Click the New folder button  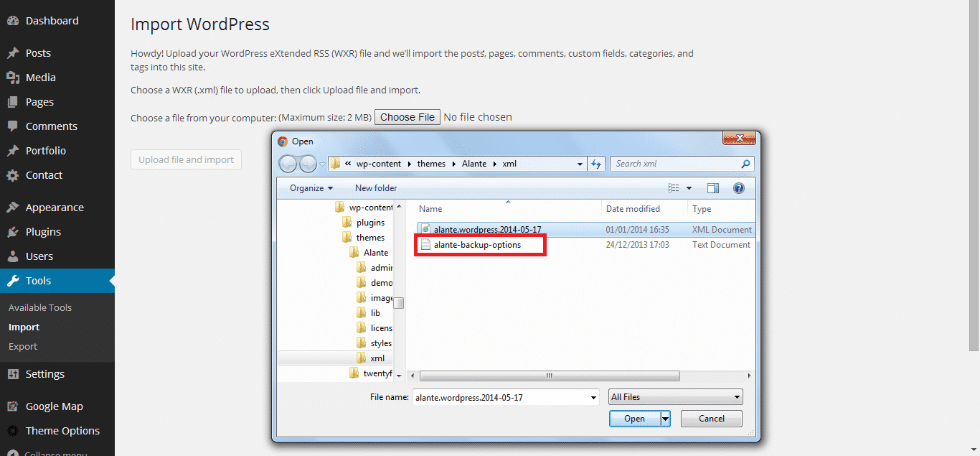[376, 188]
